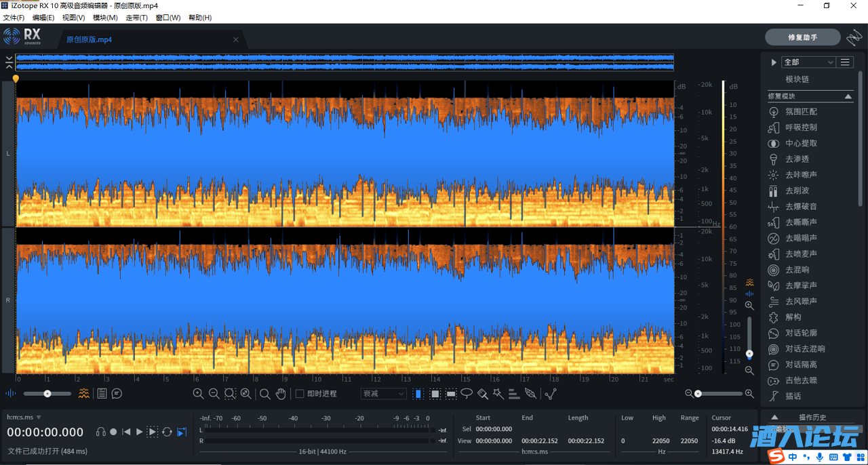Expand the 操作历史 panel
The image size is (868, 465).
click(x=774, y=418)
